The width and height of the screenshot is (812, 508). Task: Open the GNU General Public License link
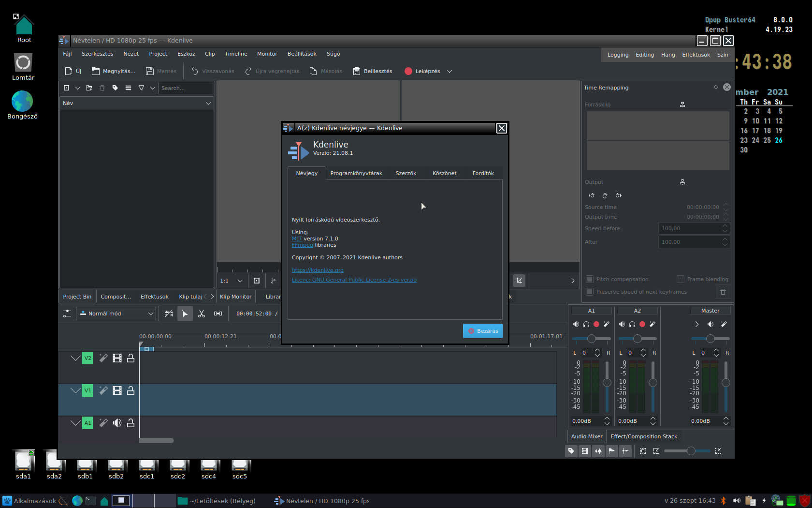[354, 280]
